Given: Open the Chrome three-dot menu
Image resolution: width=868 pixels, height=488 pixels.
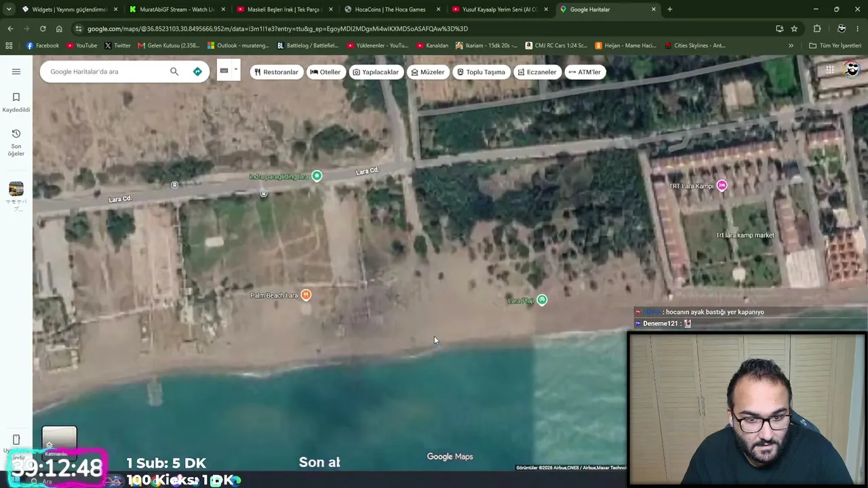Looking at the screenshot, I should (x=859, y=28).
